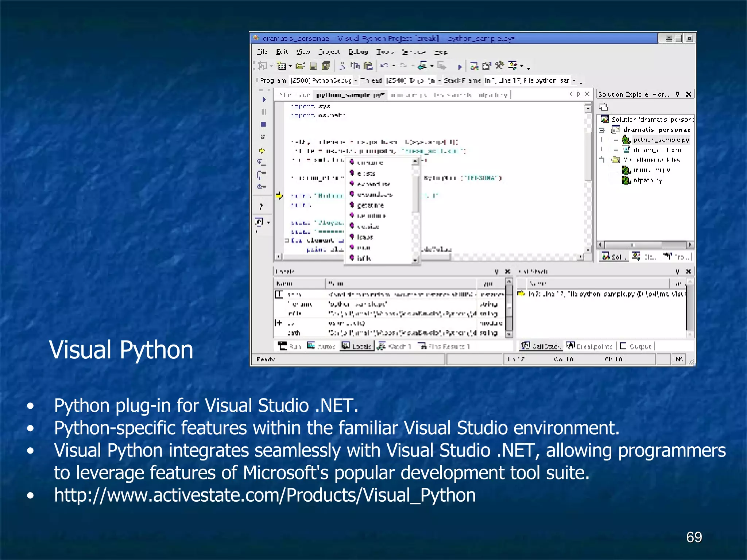The image size is (747, 560).
Task: Open the Stack Frame combo box
Action: pyautogui.click(x=530, y=80)
